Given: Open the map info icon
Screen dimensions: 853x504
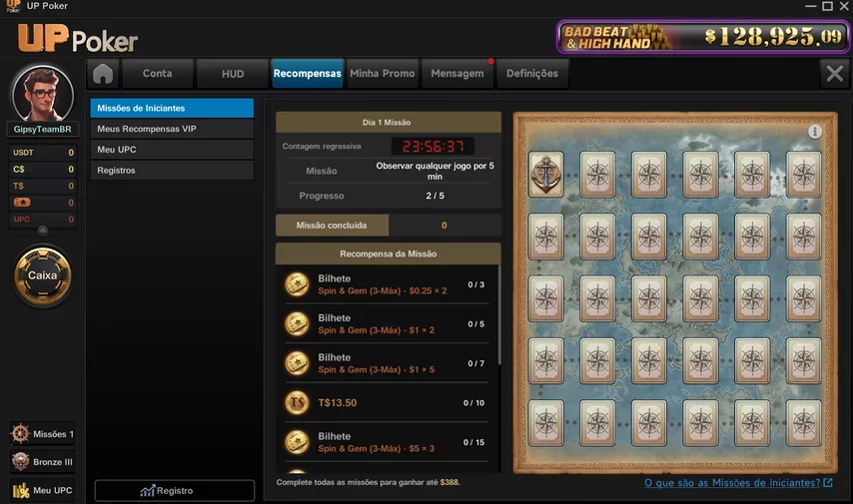Looking at the screenshot, I should coord(814,132).
